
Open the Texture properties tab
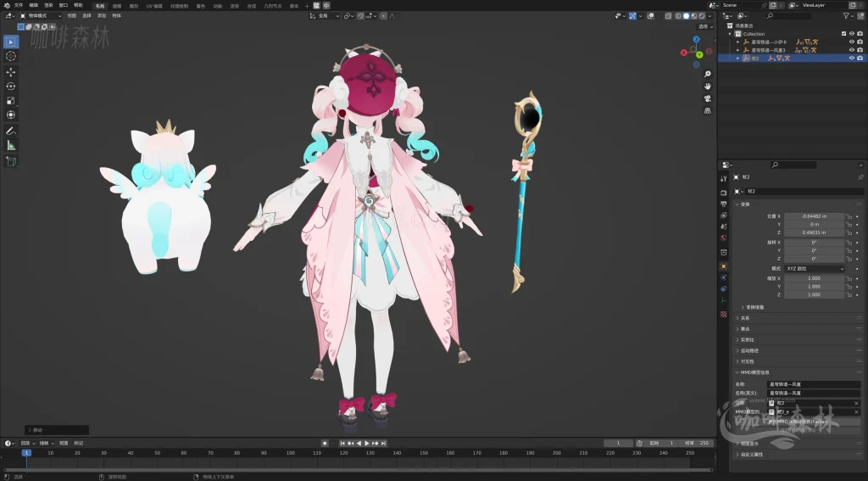[x=724, y=314]
